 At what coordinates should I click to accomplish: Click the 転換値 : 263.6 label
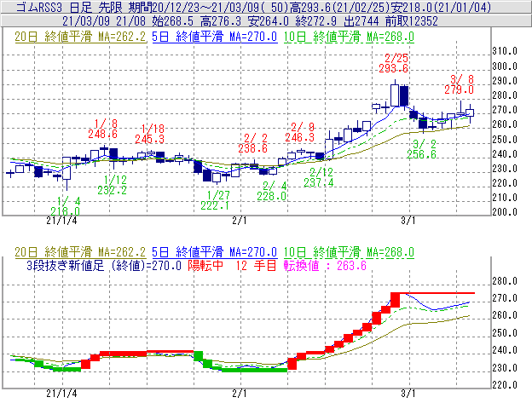pos(325,265)
